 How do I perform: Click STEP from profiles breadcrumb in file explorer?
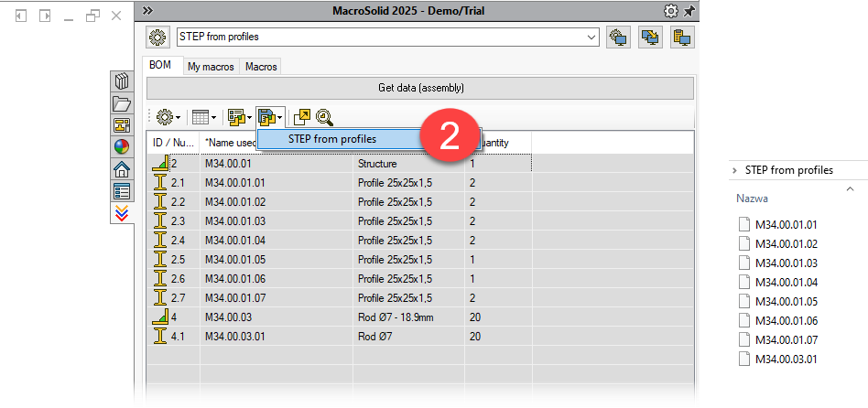pos(789,170)
